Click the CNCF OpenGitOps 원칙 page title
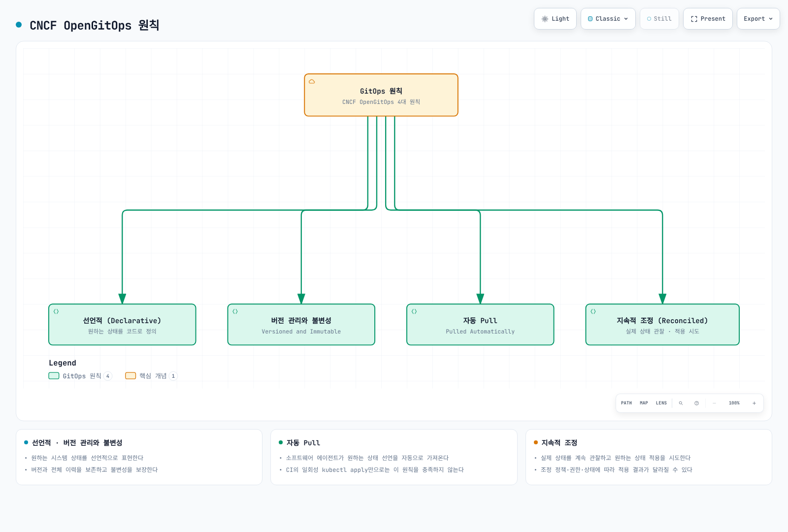Viewport: 788px width, 532px height. 95,25
